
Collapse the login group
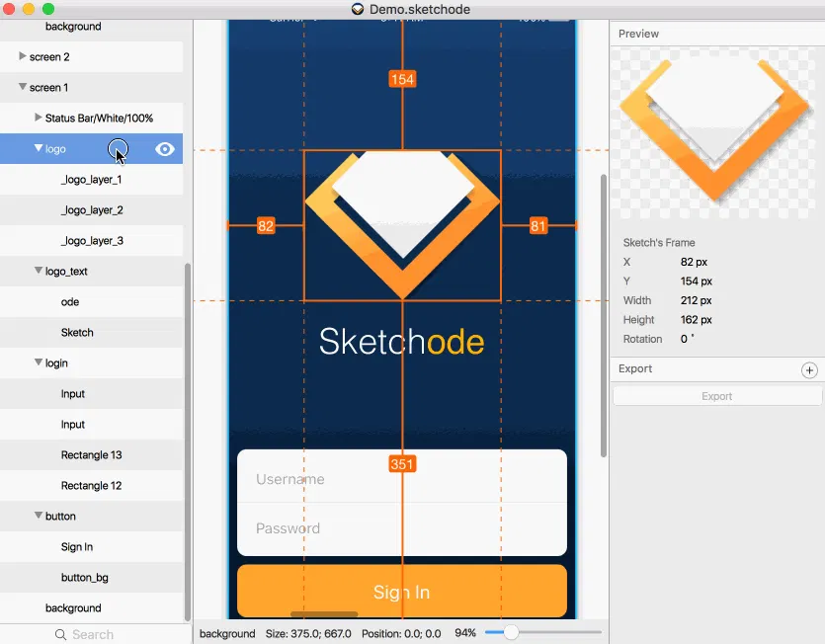(x=39, y=362)
